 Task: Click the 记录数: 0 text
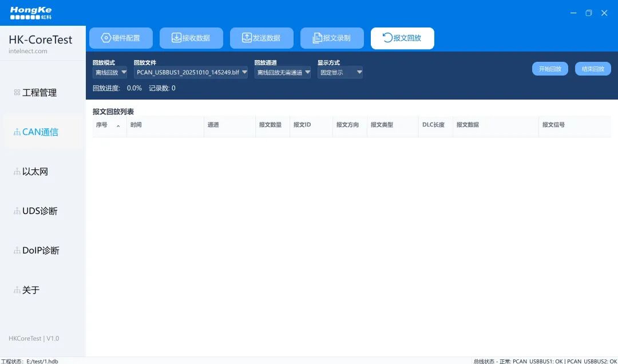[162, 88]
